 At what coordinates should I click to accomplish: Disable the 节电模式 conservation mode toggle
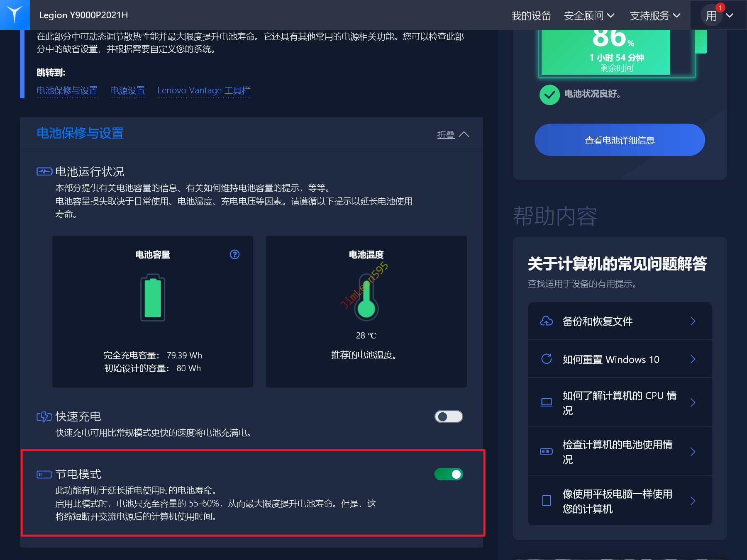click(449, 474)
